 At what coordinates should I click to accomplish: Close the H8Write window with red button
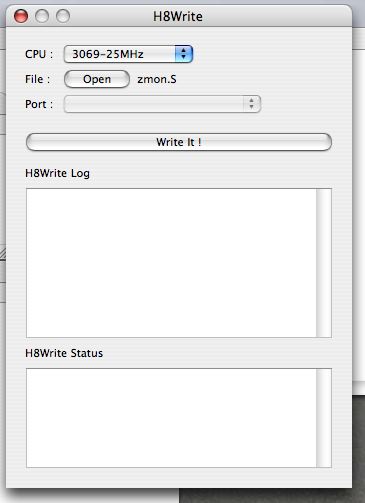point(21,16)
